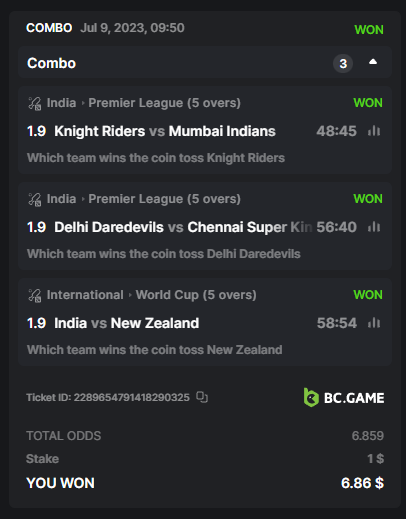Image resolution: width=406 pixels, height=519 pixels.
Task: Click the World Cup (5 overs) breadcrumb
Action: 196,295
